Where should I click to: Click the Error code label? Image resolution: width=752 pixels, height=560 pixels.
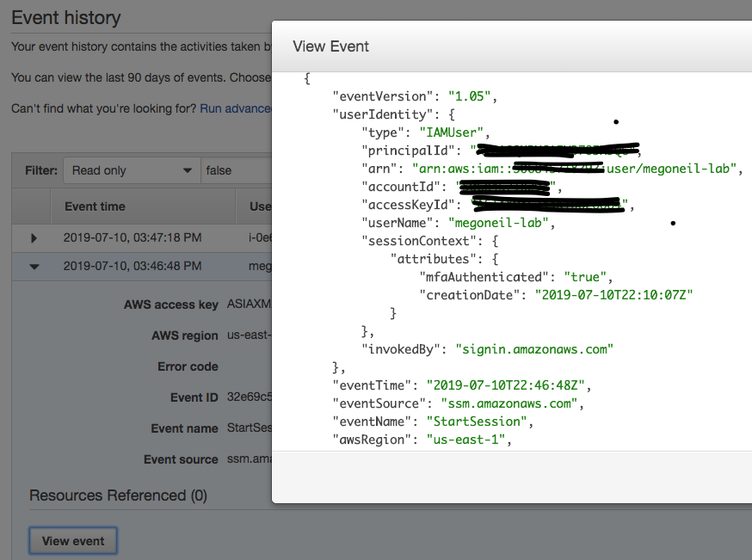(188, 366)
